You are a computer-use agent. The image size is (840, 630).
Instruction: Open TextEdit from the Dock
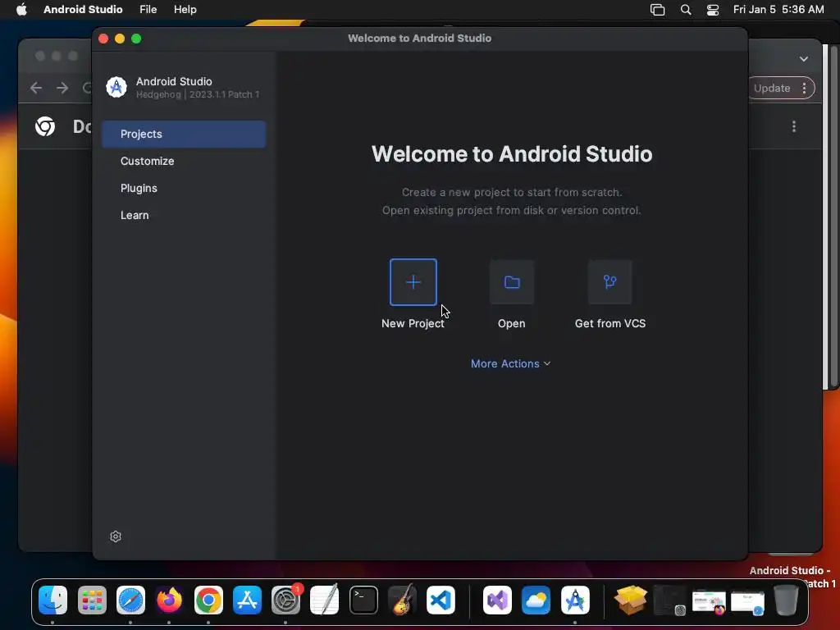point(325,600)
